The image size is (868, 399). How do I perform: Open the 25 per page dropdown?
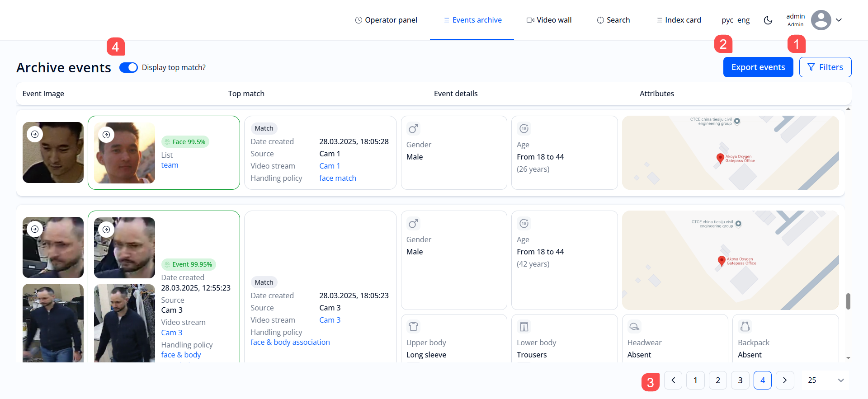[826, 380]
